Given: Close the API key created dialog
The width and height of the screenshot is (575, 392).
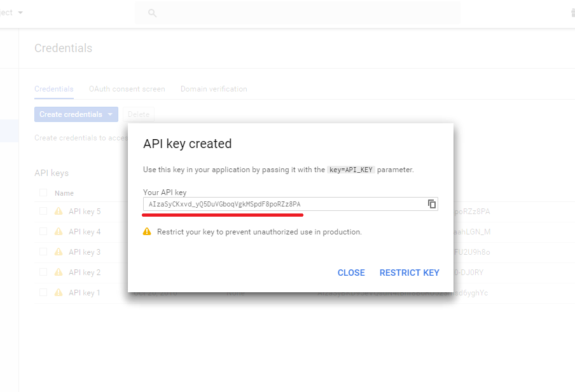Looking at the screenshot, I should click(351, 273).
